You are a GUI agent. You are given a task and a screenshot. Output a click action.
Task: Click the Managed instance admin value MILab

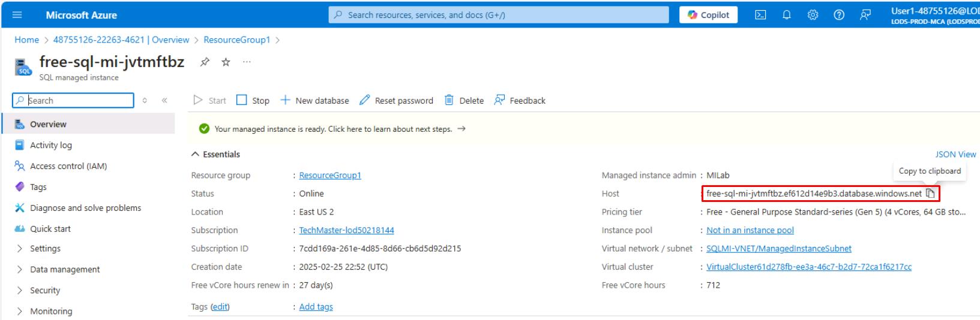(718, 176)
